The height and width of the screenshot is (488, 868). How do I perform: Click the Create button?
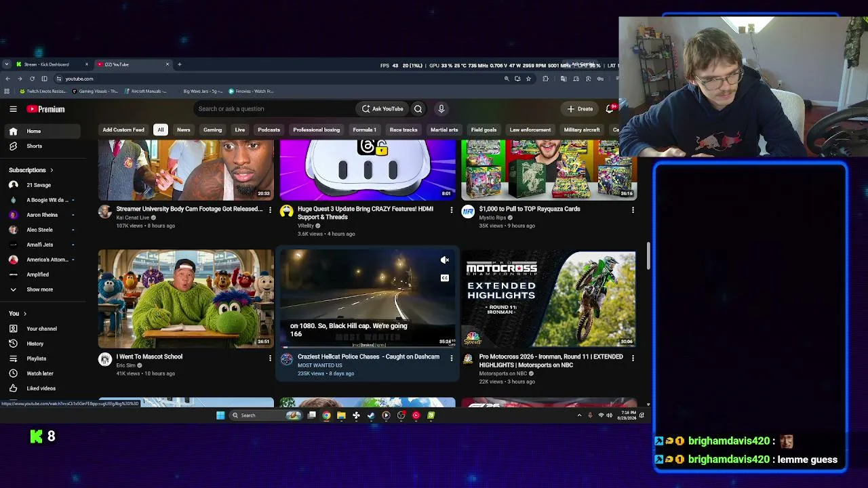point(580,108)
